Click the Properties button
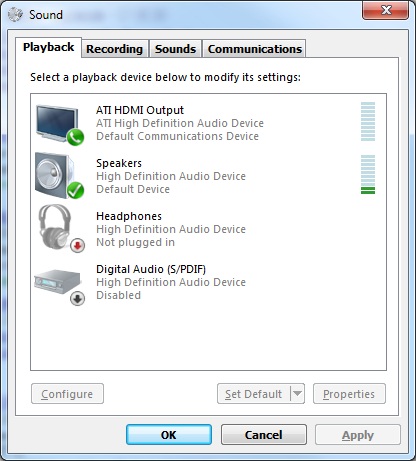416x461 pixels. (349, 394)
